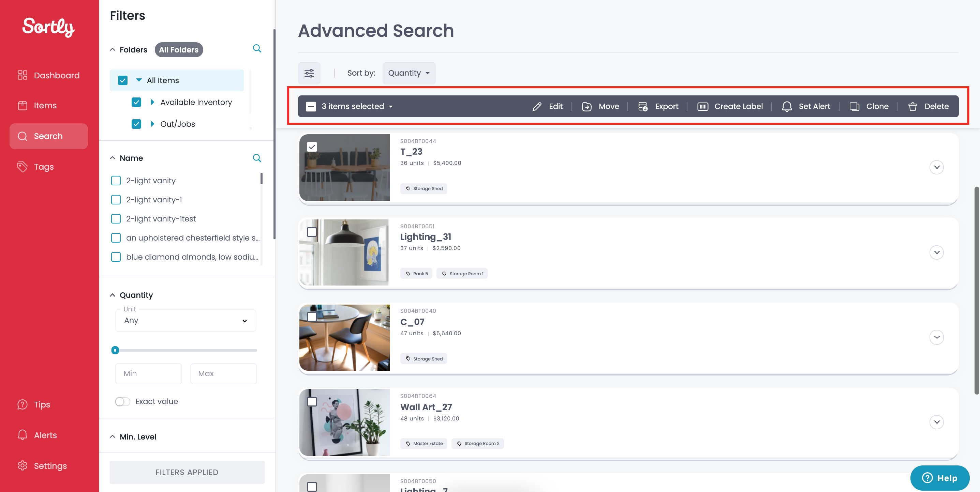Open the 3 items selected dropdown
The height and width of the screenshot is (492, 980).
click(357, 106)
